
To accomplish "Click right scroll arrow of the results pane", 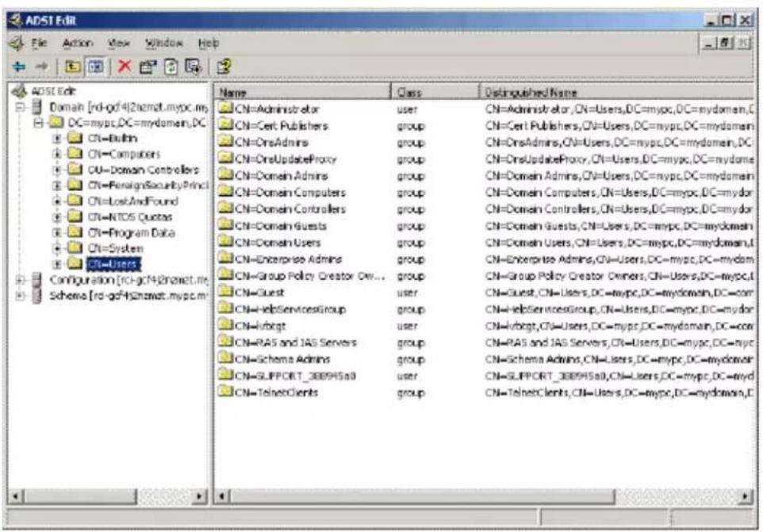I will (x=745, y=496).
